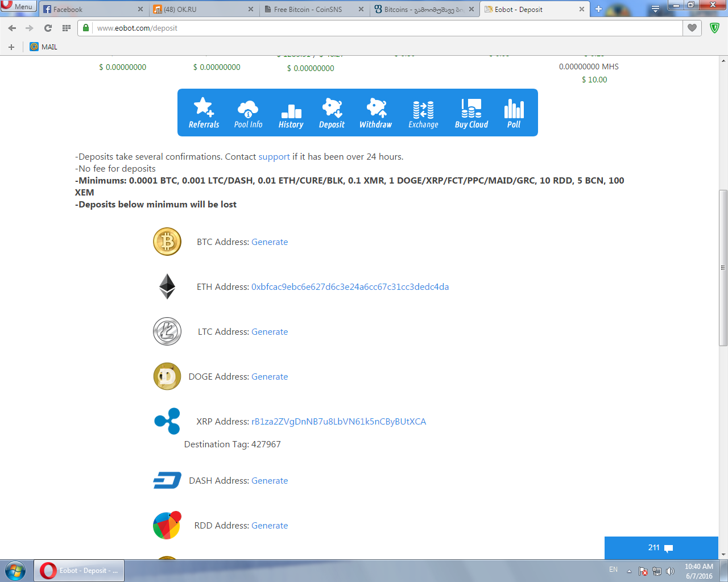Reload the Eobot page
The image size is (728, 582).
[48, 28]
